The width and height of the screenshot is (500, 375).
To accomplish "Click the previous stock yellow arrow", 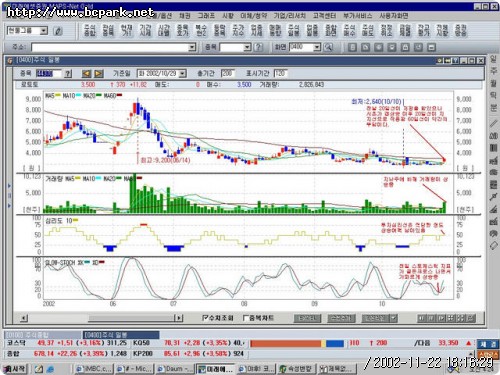I will 86,74.
